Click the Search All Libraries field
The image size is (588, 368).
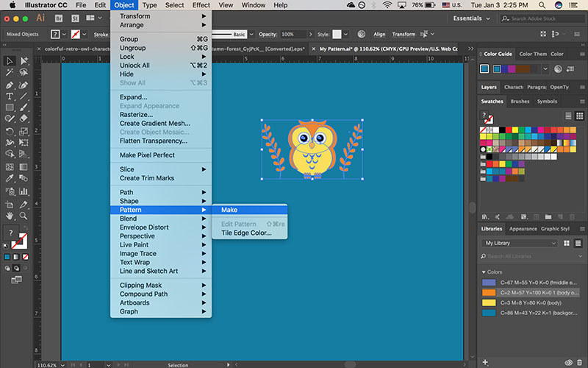[x=531, y=256]
